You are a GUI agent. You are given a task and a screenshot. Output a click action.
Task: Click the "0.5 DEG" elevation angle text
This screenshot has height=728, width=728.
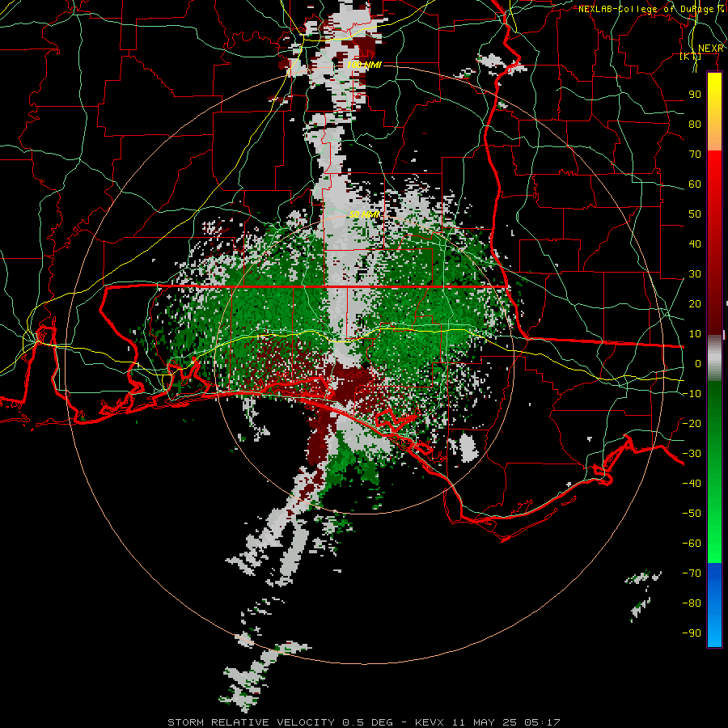(367, 722)
